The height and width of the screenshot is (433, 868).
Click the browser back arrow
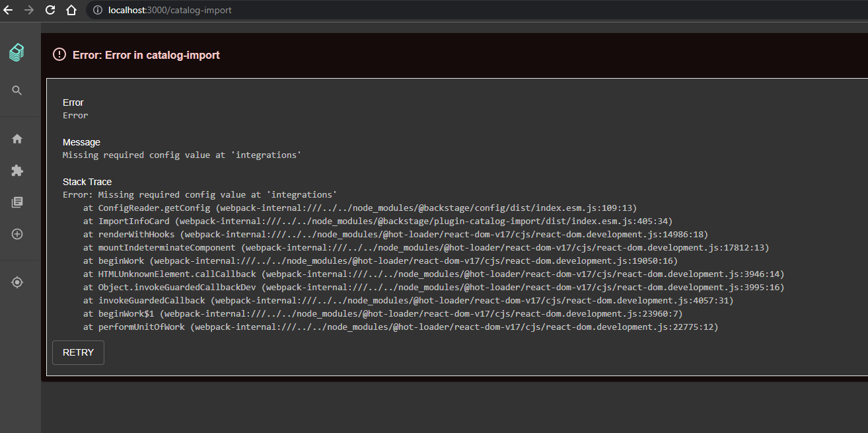[7, 10]
